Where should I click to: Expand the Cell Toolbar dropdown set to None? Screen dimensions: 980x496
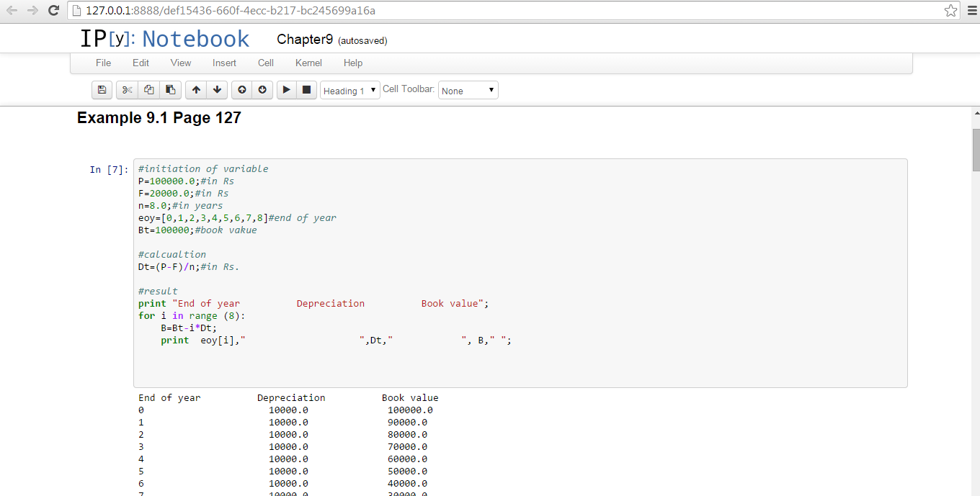coord(468,91)
